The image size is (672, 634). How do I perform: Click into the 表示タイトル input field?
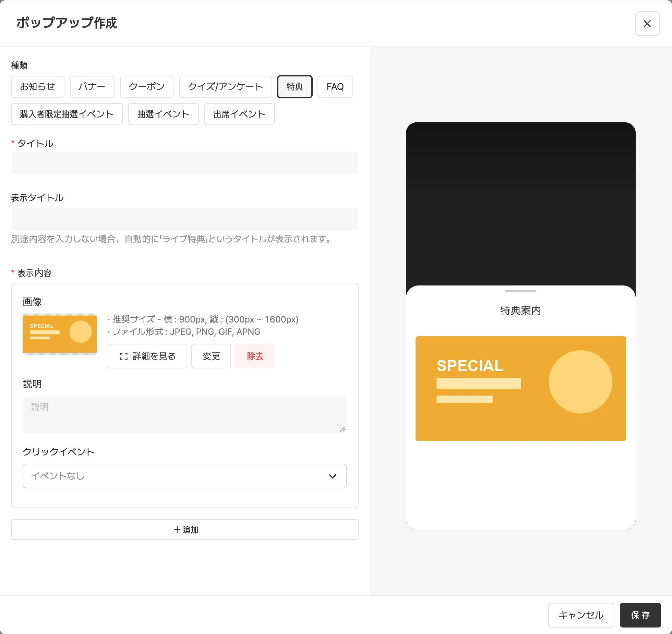coord(185,219)
